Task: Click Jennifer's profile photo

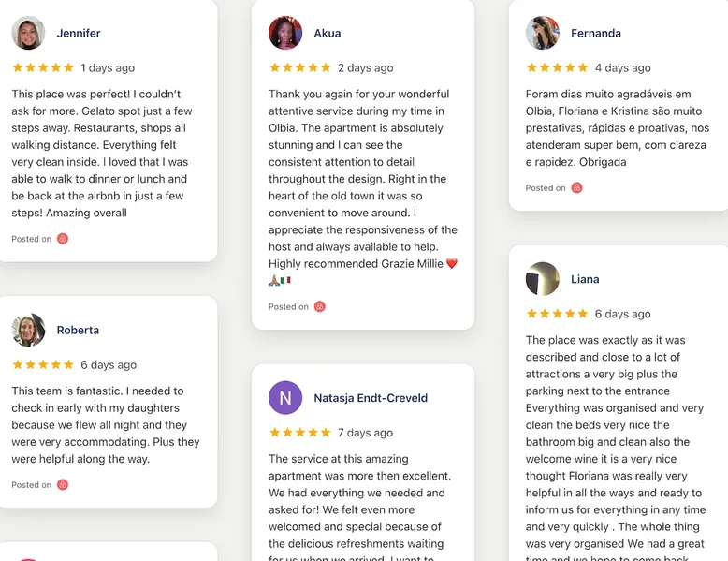Action: coord(28,33)
